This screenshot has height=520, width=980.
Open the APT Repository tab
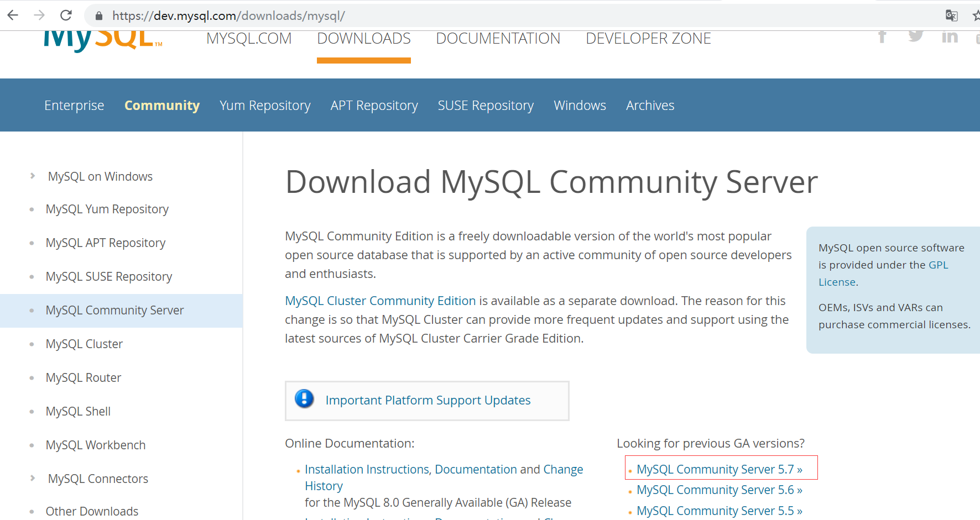tap(374, 105)
